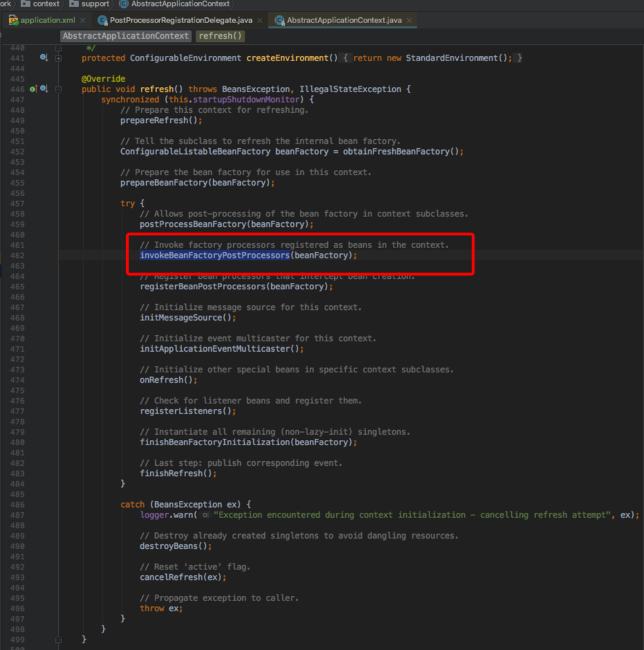Click postProcessBeanFactory(beanFactory) call
Viewport: 644px width, 650px height.
point(226,224)
